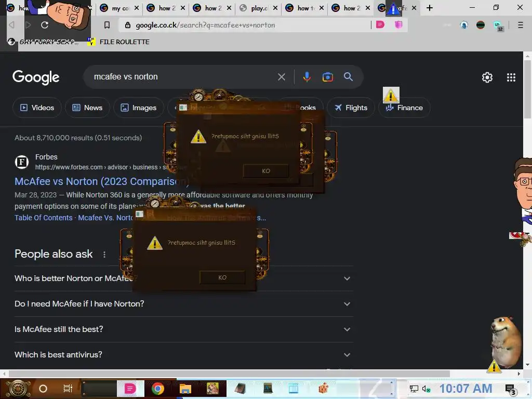Viewport: 532px width, 399px height.
Task: Close the "play.c" tab
Action: click(275, 8)
